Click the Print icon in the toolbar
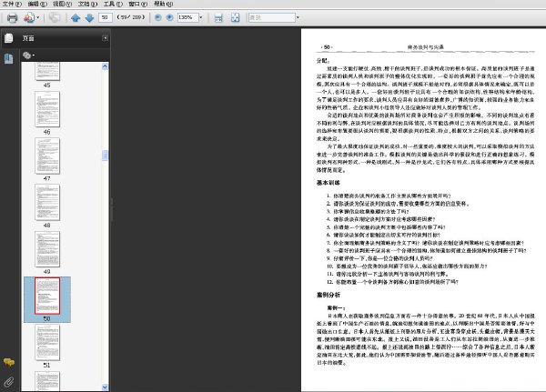Image resolution: width=546 pixels, height=392 pixels. [x=12, y=17]
